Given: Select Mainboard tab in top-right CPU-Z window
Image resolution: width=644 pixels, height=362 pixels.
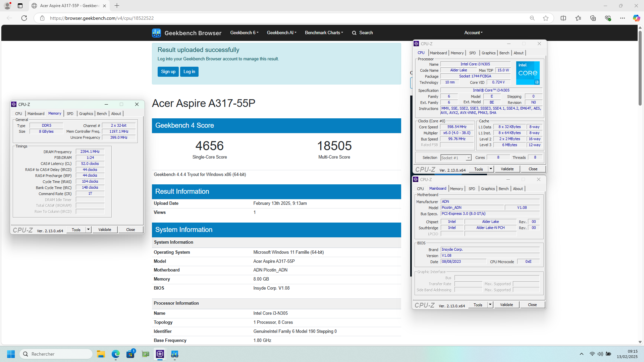Looking at the screenshot, I should click(x=438, y=53).
